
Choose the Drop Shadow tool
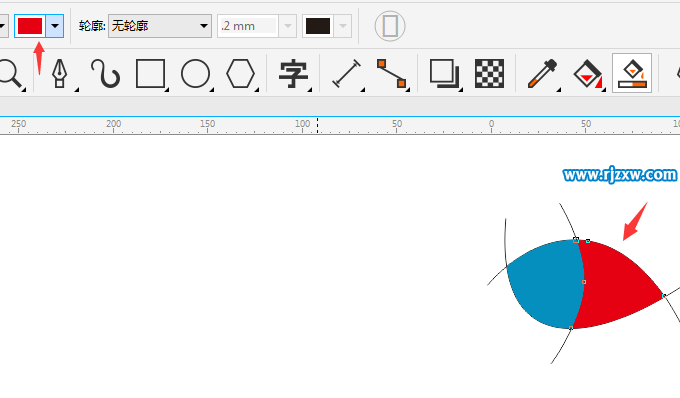point(445,74)
